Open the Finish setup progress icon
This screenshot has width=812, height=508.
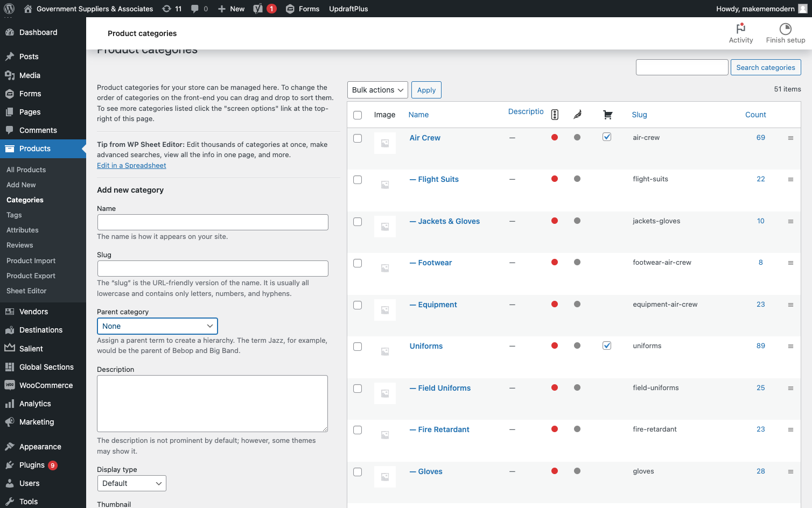785,29
